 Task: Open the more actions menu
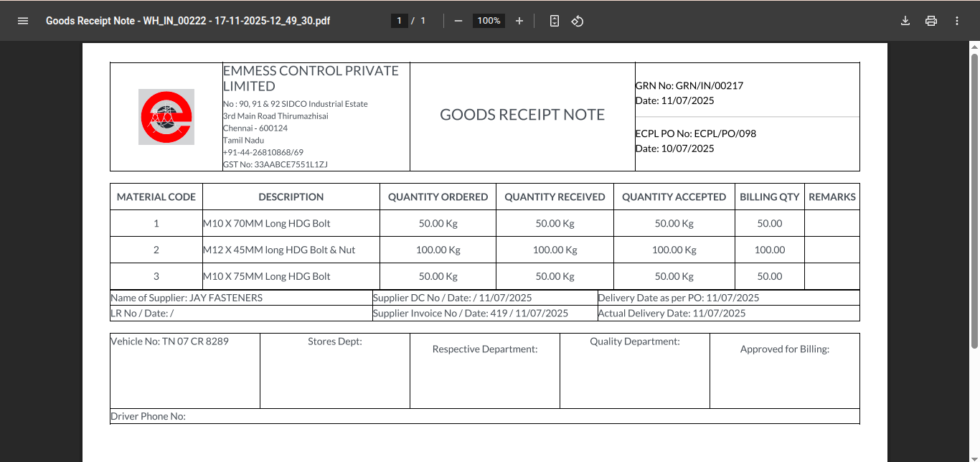pos(957,21)
